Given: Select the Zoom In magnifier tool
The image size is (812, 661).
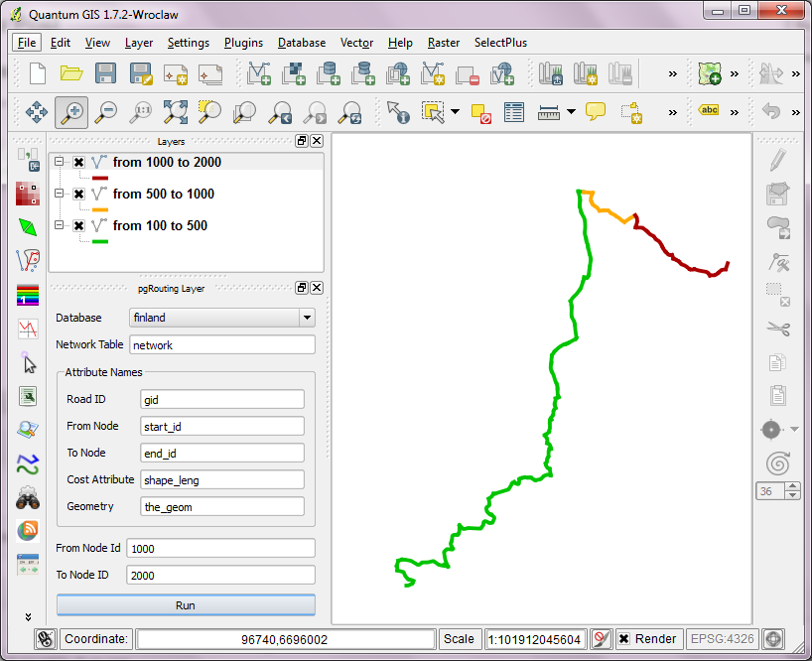Looking at the screenshot, I should coord(70,112).
